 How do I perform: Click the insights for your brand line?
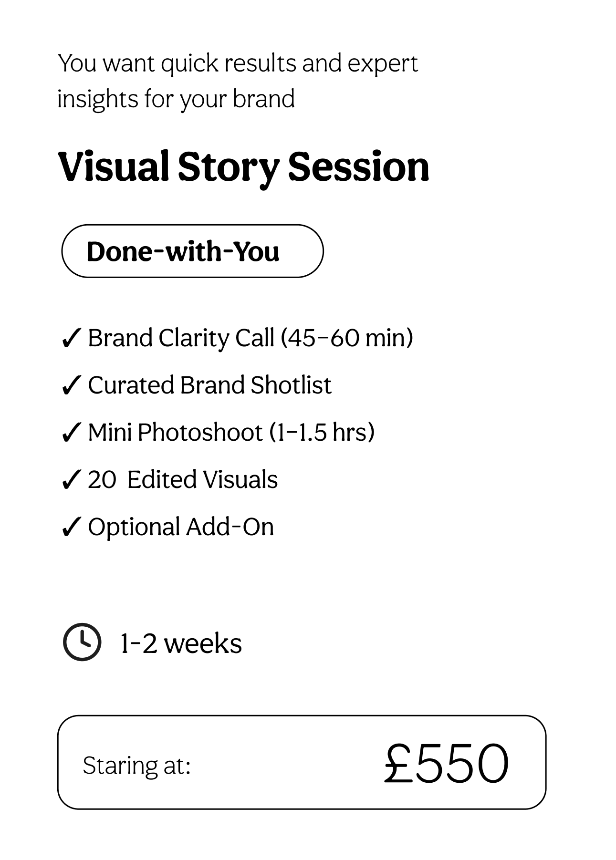coord(176,100)
